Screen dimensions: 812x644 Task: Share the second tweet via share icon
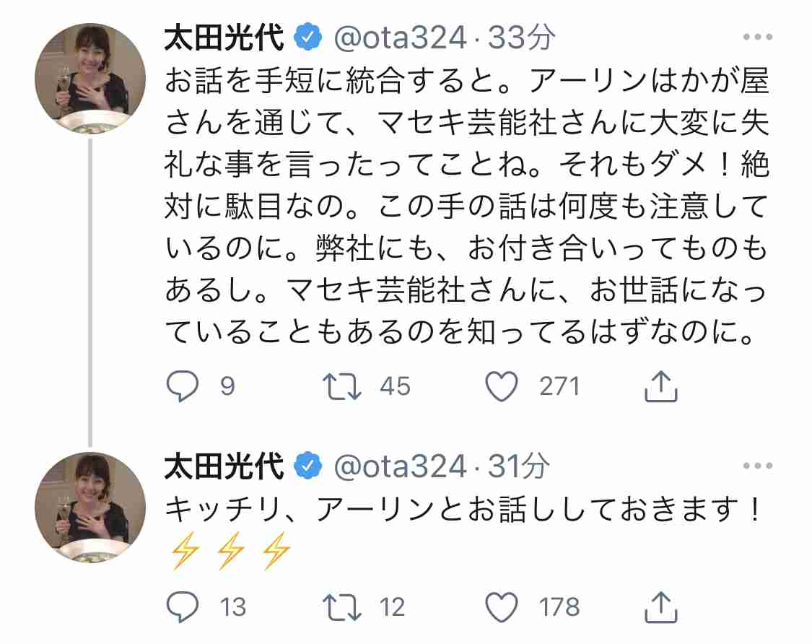point(660,606)
